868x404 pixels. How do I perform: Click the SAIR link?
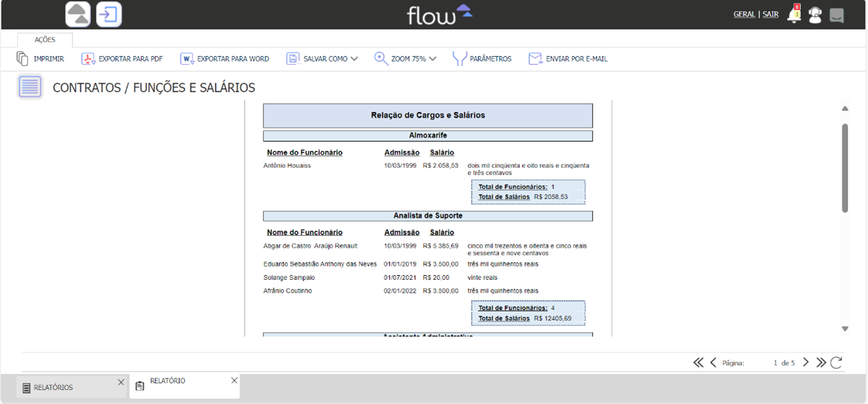[x=770, y=14]
